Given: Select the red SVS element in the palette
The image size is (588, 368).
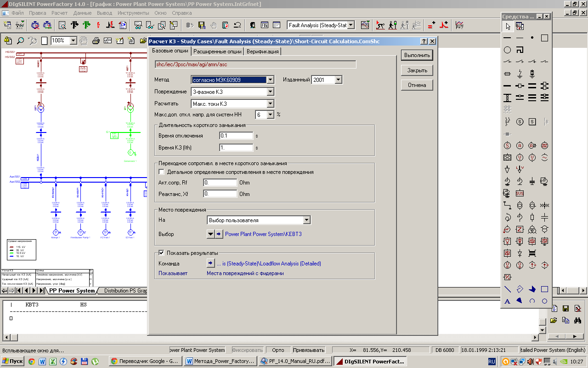Looking at the screenshot, I should 520,193.
